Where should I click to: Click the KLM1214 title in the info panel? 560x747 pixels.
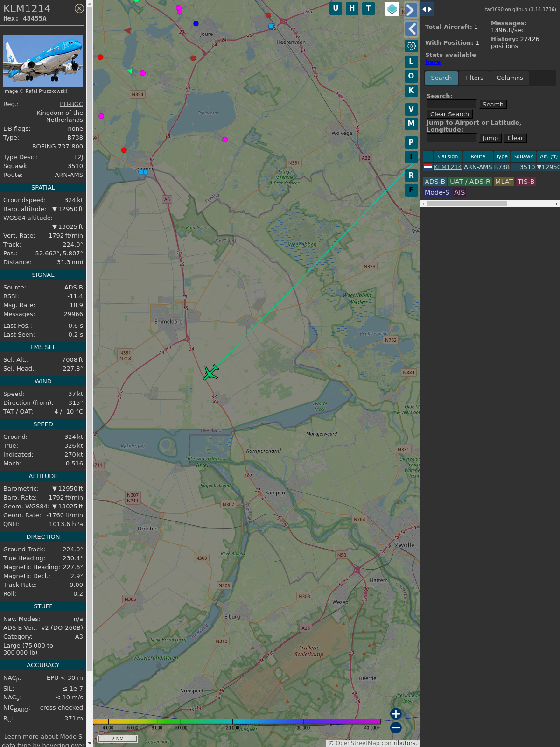(x=27, y=8)
